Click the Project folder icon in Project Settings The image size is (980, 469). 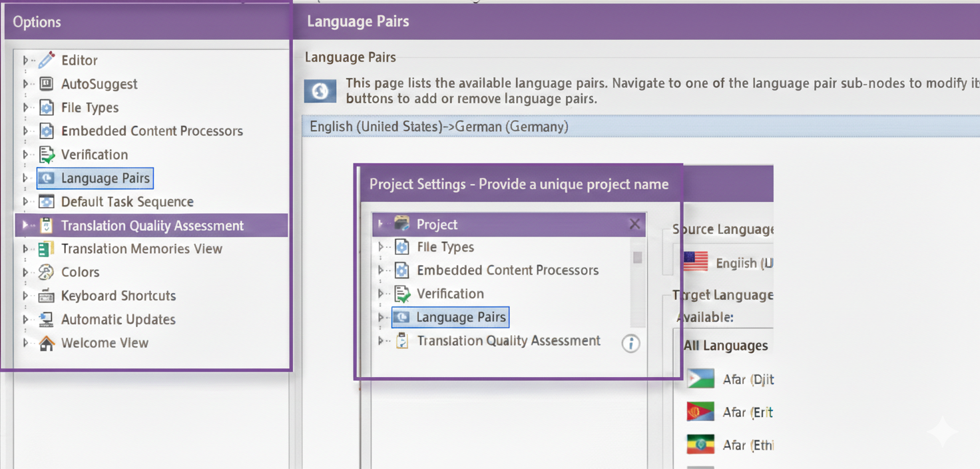tap(401, 225)
